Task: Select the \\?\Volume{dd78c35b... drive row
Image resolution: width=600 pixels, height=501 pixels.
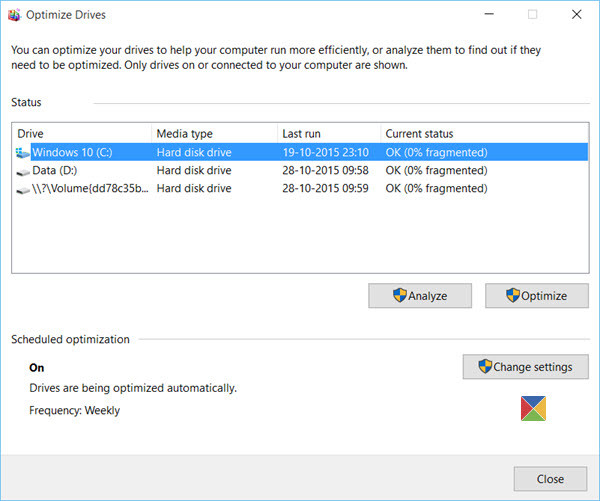Action: tap(300, 188)
